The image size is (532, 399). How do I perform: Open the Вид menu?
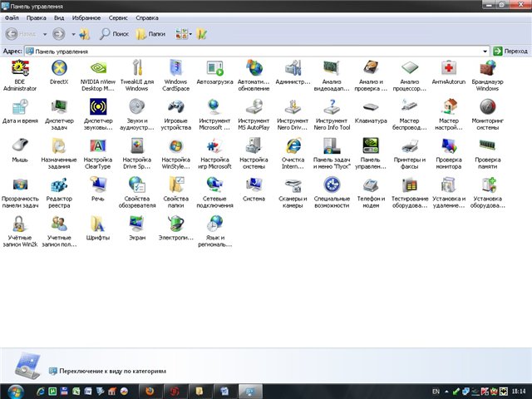click(59, 17)
